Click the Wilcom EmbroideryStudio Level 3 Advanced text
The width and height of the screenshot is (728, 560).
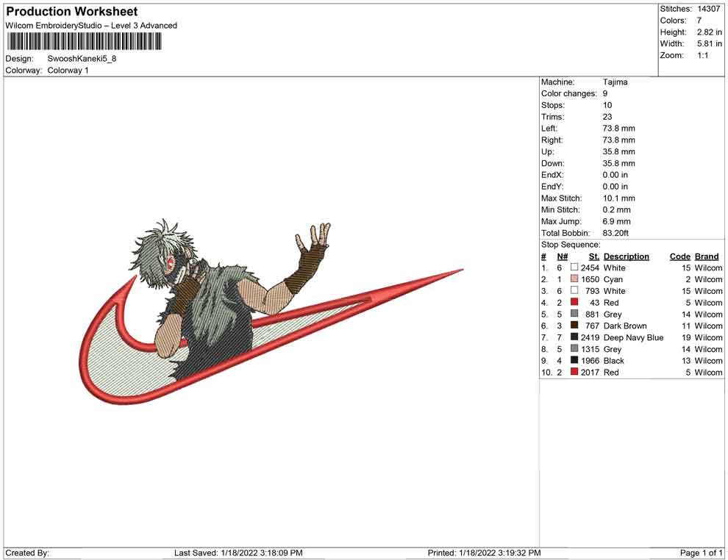click(x=91, y=26)
